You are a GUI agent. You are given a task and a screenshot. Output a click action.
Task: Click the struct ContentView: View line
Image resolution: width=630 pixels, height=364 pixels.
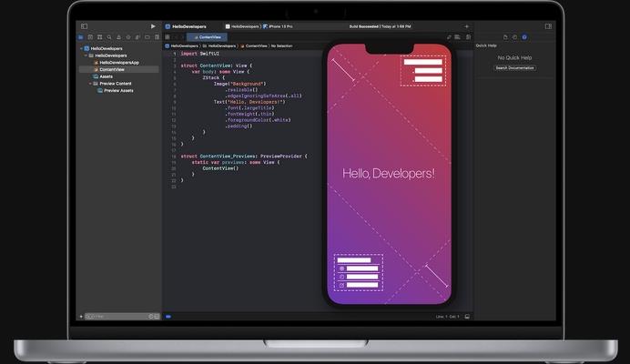coord(217,66)
